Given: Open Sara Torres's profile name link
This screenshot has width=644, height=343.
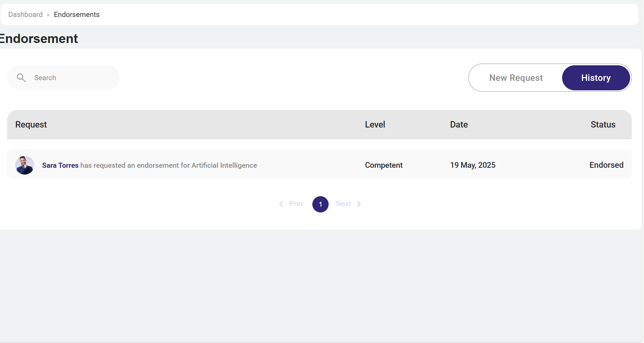Looking at the screenshot, I should [x=60, y=165].
